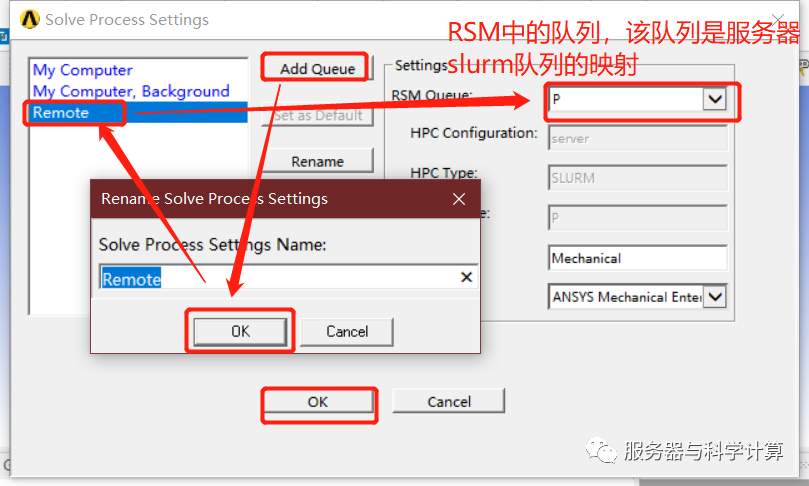Click the Mechanical text field
This screenshot has width=809, height=486.
tap(638, 258)
